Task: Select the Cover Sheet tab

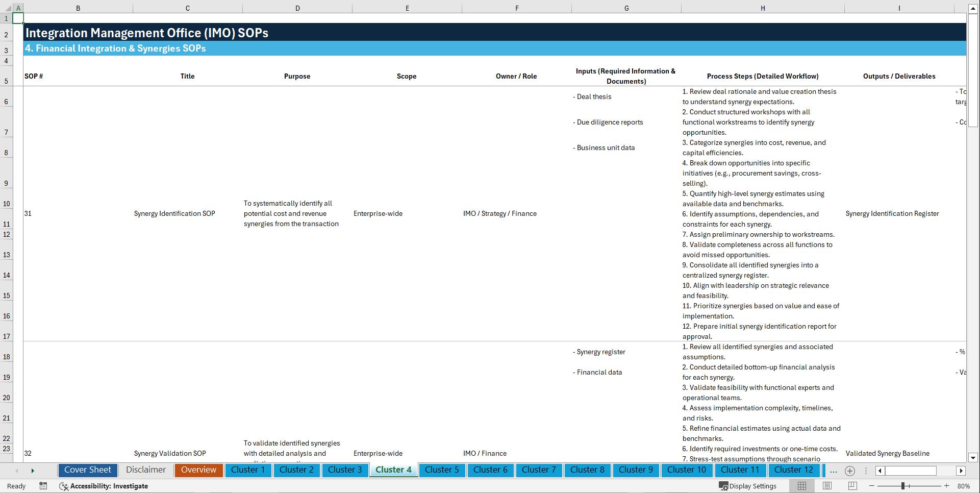Action: [x=87, y=470]
